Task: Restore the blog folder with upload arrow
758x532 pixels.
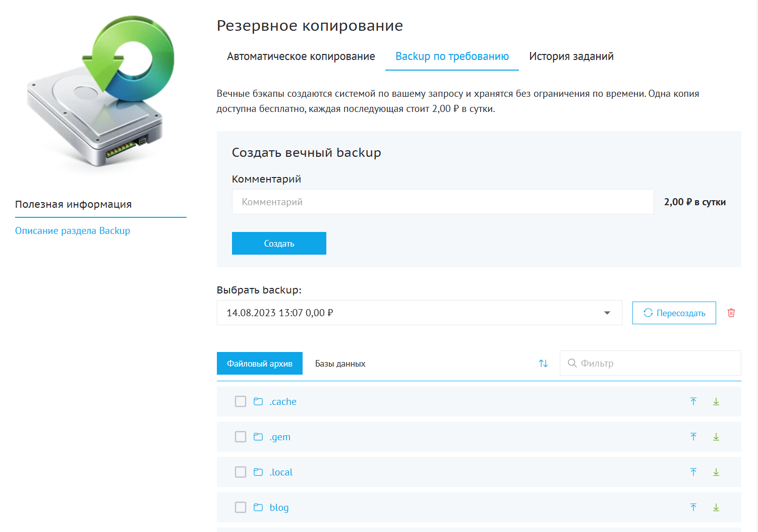Action: [693, 507]
